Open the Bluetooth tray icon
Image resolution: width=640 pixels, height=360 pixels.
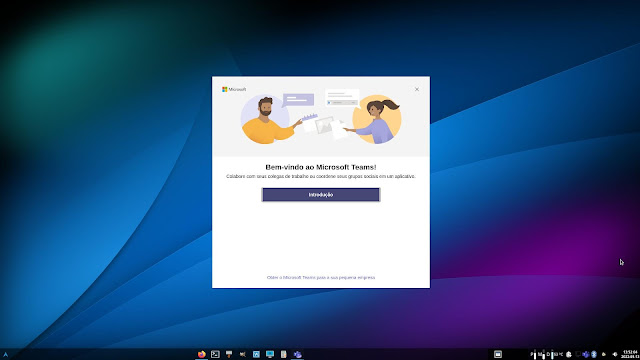click(x=594, y=354)
